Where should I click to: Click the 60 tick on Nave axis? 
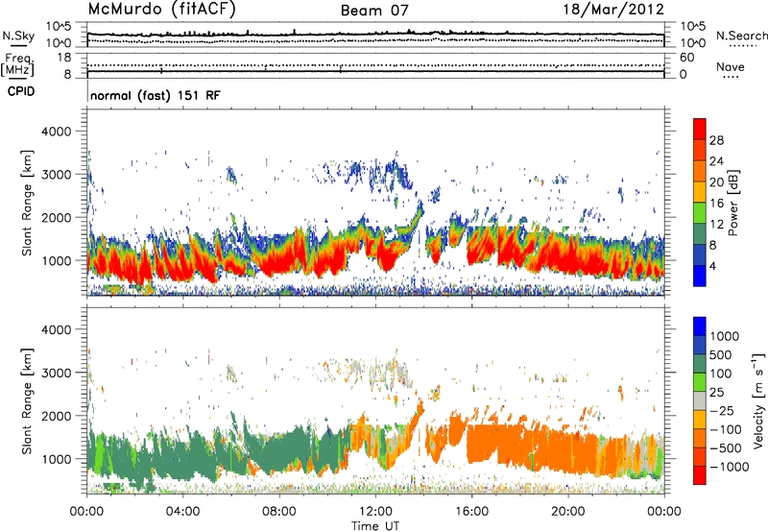687,58
